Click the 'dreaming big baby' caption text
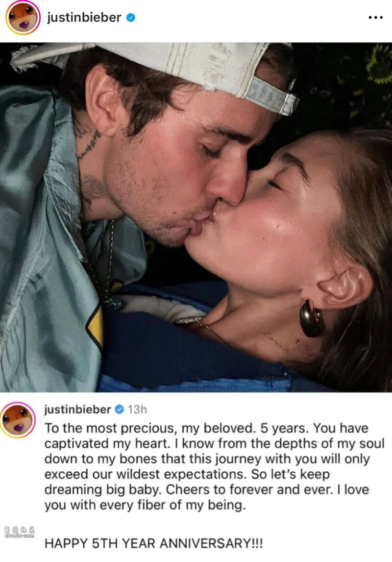 103,489
